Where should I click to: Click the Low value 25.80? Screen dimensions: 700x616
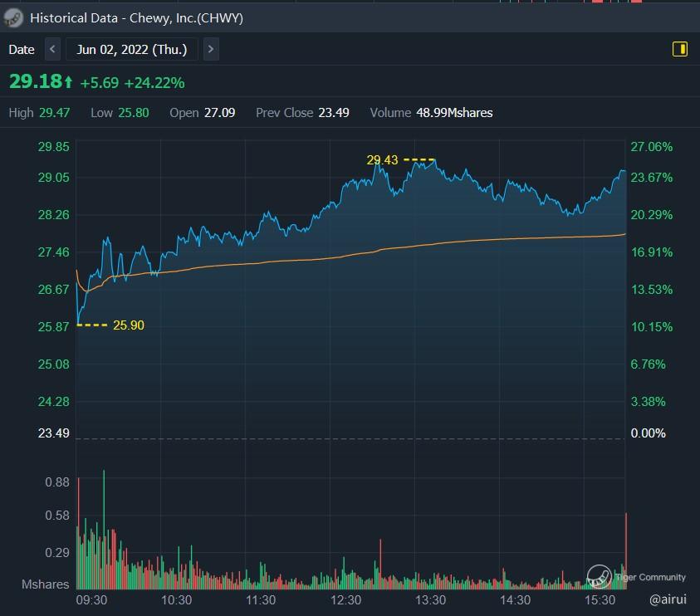coord(134,112)
